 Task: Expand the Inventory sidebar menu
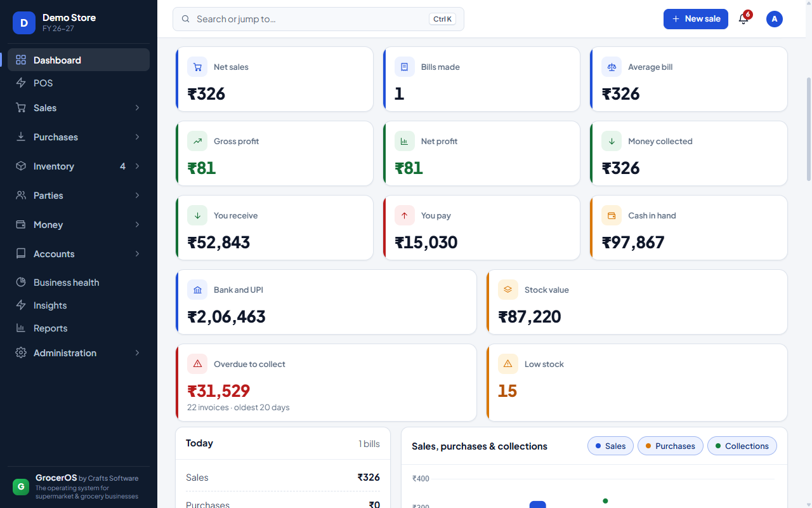(x=79, y=166)
